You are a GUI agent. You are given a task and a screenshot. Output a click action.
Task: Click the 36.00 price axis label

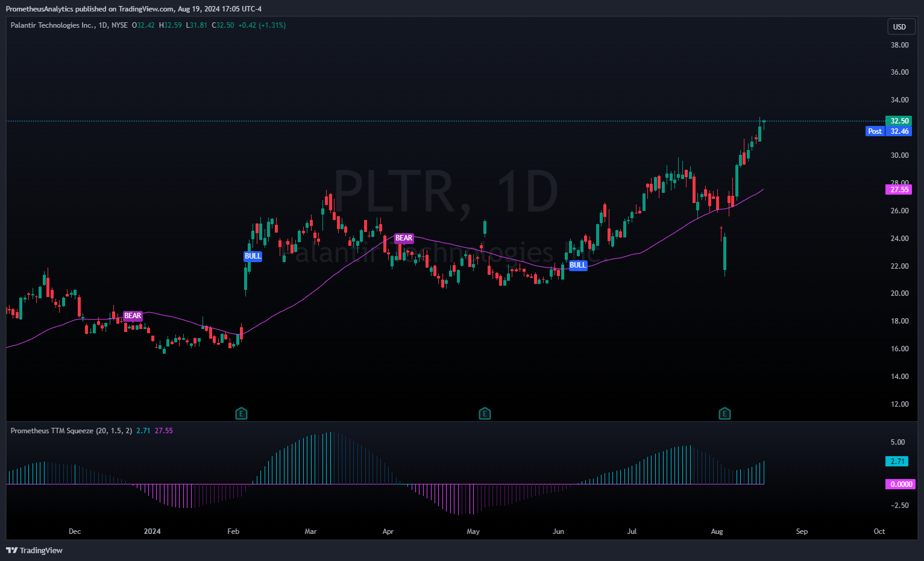(900, 72)
